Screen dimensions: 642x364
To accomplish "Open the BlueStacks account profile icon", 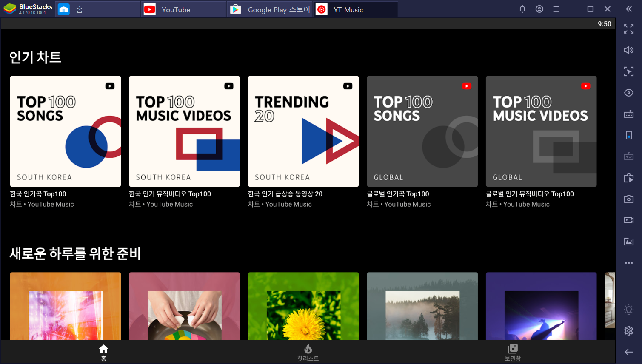I will (539, 9).
